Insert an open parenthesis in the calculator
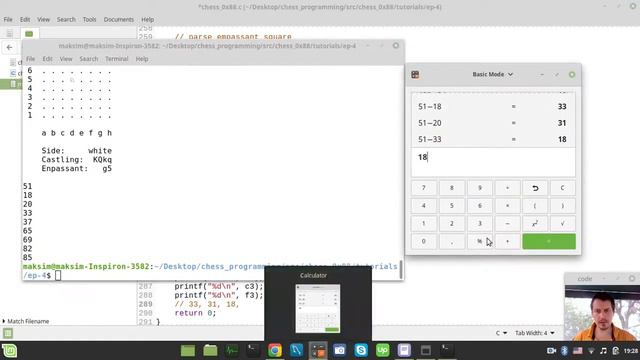The width and height of the screenshot is (640, 360). click(535, 206)
